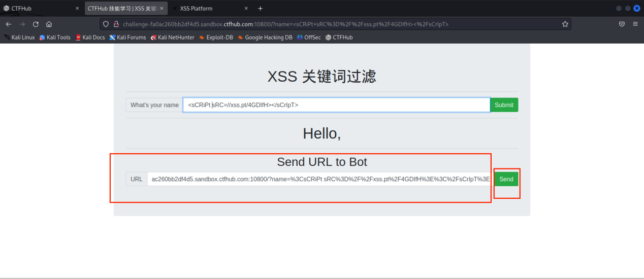Open a new browser tab
This screenshot has width=644, height=279.
click(x=260, y=9)
